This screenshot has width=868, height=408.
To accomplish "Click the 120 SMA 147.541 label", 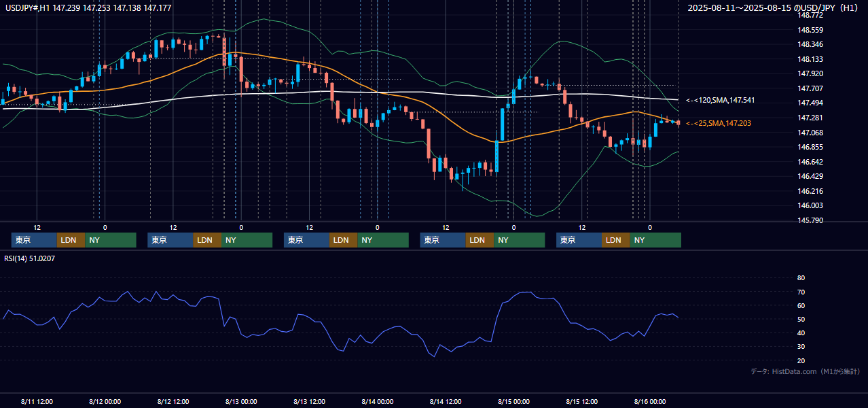I will 720,100.
